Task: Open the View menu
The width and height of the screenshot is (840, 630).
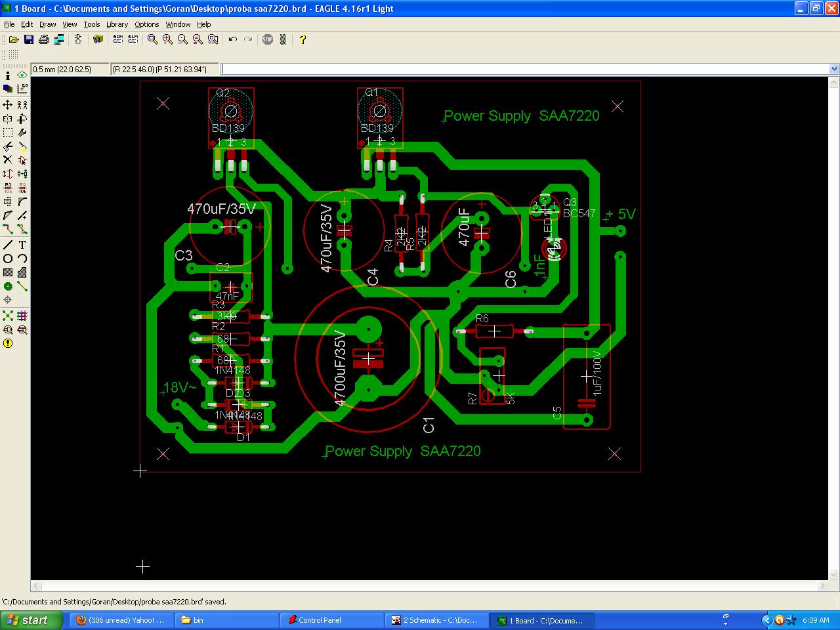Action: [x=70, y=24]
